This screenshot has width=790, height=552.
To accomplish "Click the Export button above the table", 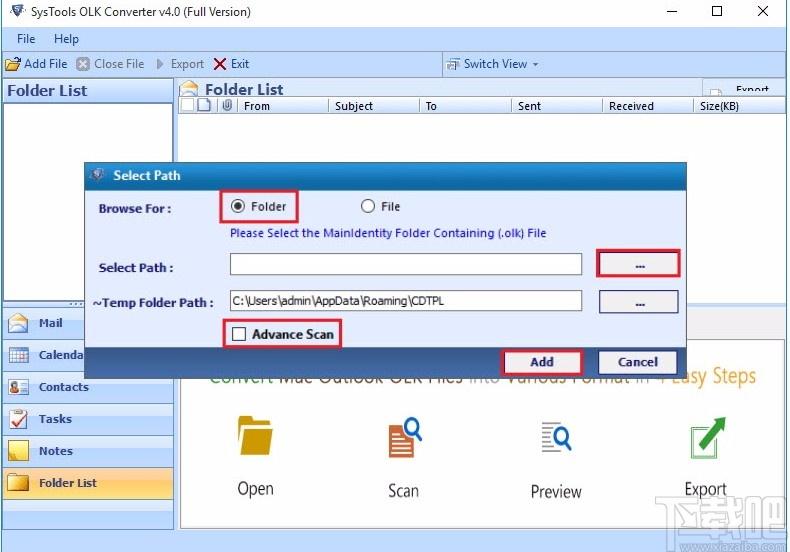I will (x=743, y=89).
